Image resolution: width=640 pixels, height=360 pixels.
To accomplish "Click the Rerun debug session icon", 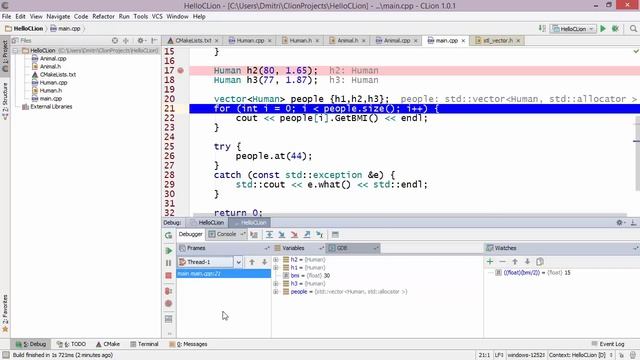I will pos(169,235).
